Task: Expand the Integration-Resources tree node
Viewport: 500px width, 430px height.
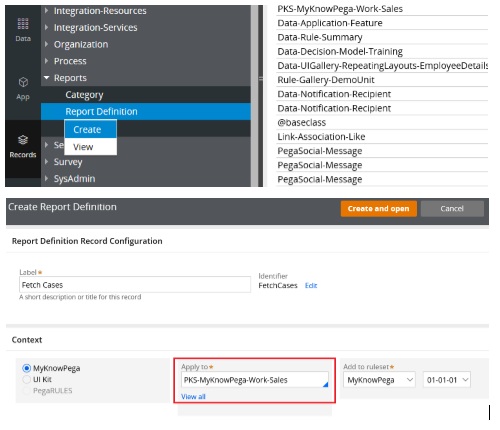Action: [x=46, y=11]
